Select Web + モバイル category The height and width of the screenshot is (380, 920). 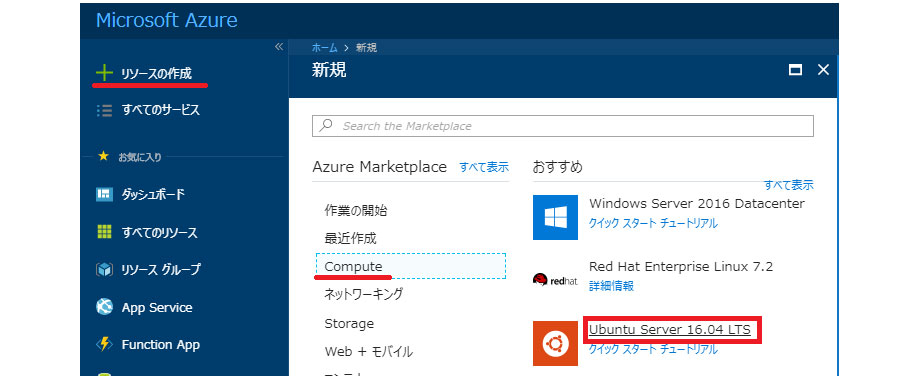click(368, 351)
